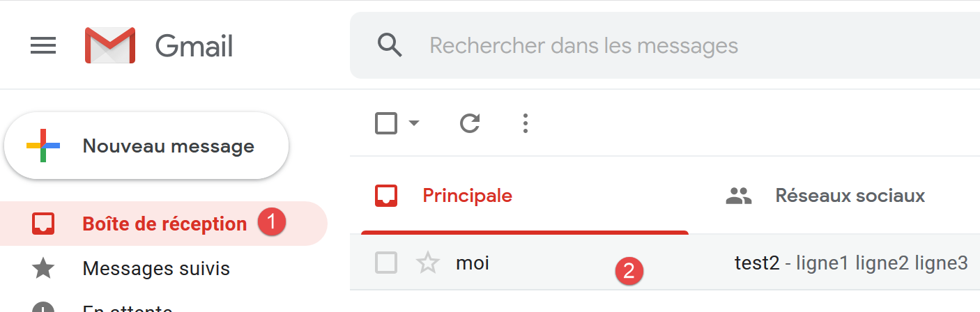This screenshot has width=980, height=312.
Task: Open Boîte de réception folder
Action: point(164,224)
